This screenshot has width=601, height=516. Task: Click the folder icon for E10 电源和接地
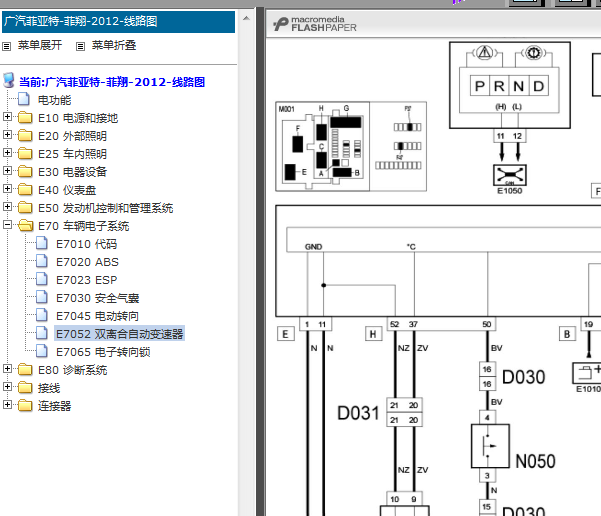pos(25,117)
